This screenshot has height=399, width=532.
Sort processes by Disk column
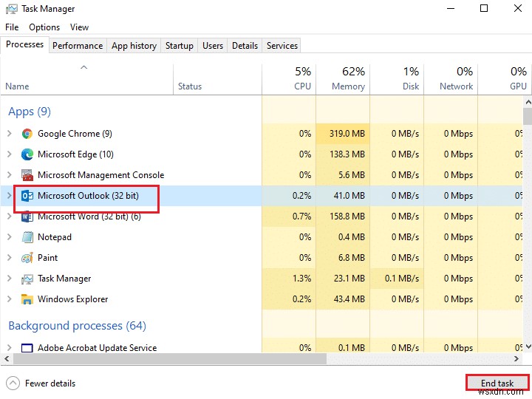click(397, 79)
